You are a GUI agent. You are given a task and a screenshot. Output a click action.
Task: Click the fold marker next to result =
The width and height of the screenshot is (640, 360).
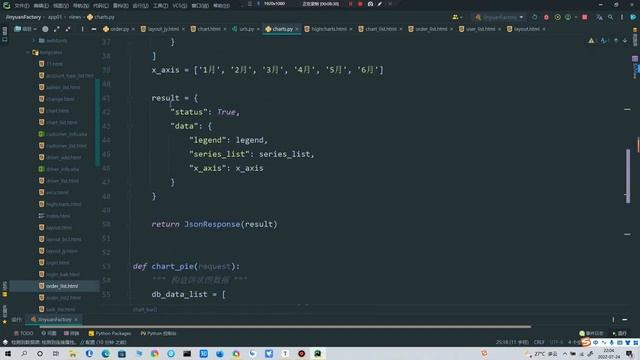[x=131, y=98]
